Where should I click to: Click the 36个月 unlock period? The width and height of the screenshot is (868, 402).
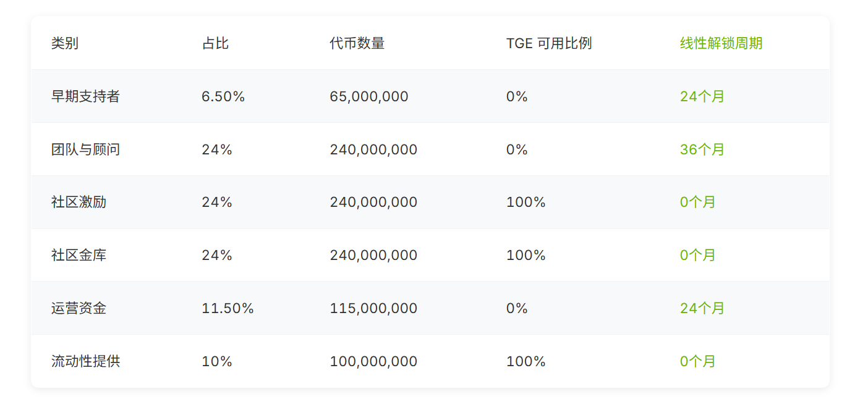tap(702, 149)
